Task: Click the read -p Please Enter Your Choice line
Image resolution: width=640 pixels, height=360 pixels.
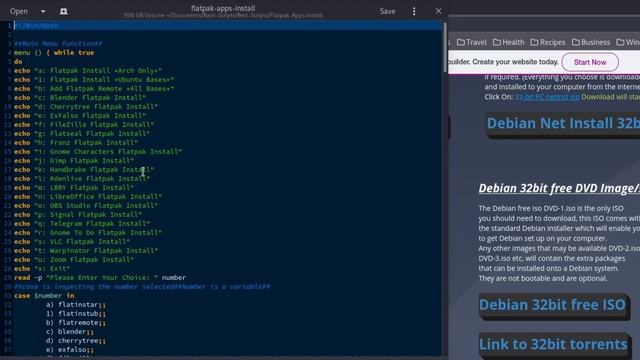Action: 100,278
